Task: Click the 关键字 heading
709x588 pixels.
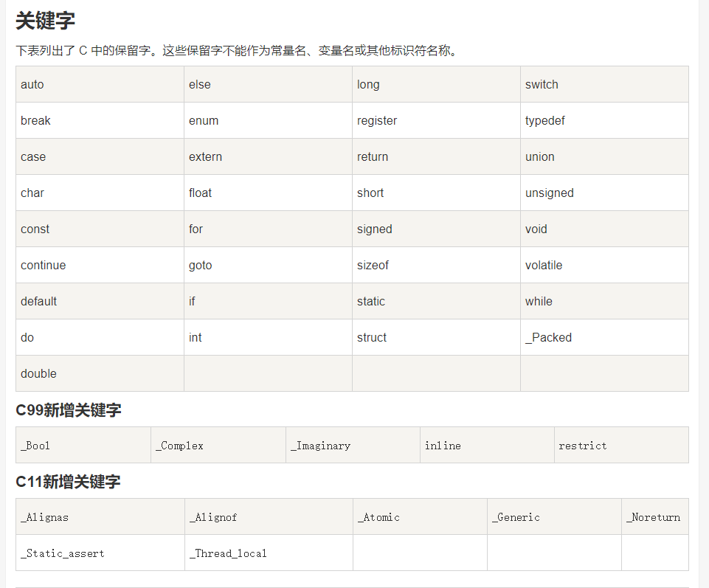Action: click(45, 21)
